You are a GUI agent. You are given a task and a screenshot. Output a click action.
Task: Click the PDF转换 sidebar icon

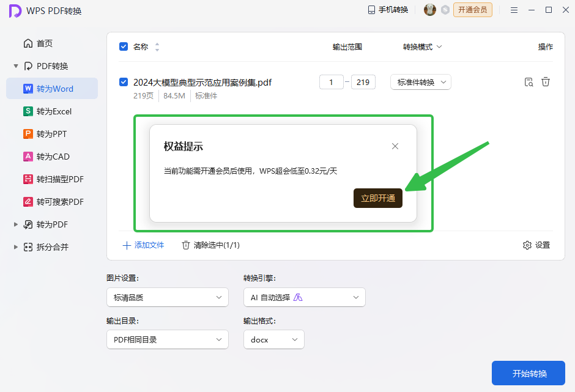click(x=28, y=66)
